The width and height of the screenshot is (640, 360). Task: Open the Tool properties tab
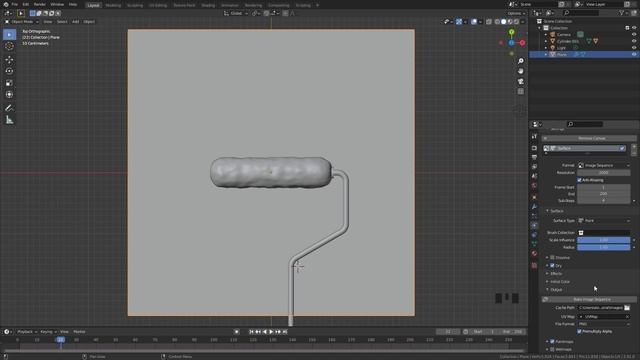(534, 136)
